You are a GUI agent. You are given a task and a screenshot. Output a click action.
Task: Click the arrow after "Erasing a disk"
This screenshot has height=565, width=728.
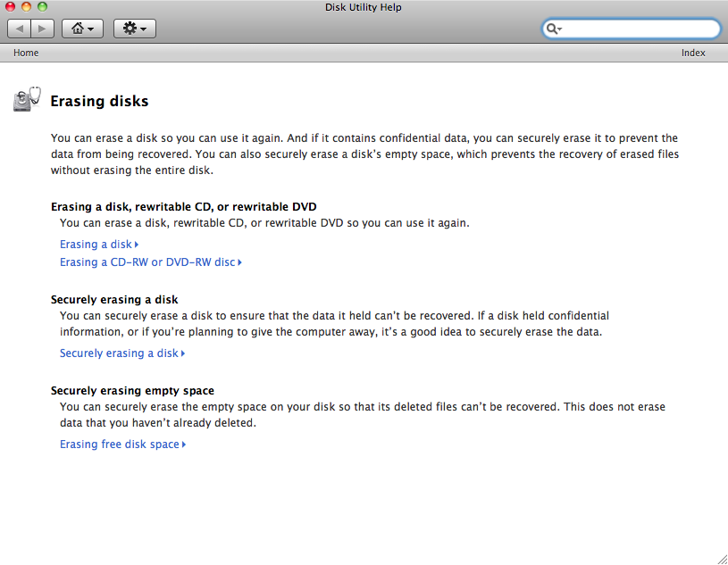pos(137,245)
